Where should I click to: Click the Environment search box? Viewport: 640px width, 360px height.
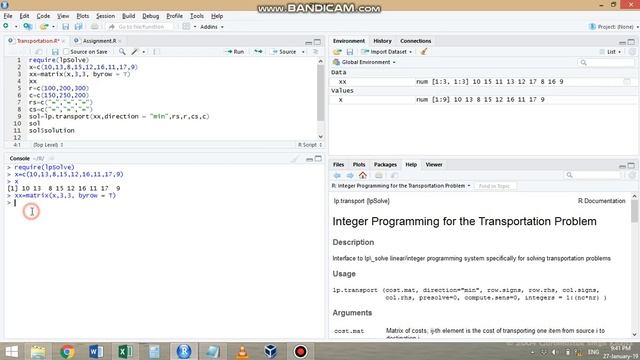click(x=607, y=62)
